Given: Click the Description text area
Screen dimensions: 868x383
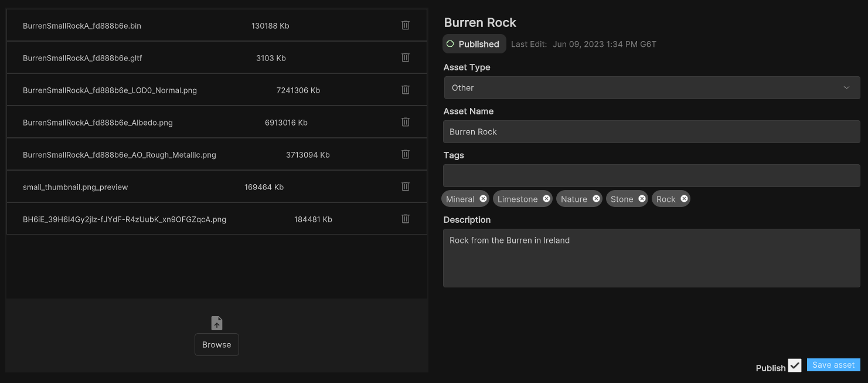Looking at the screenshot, I should click(651, 258).
